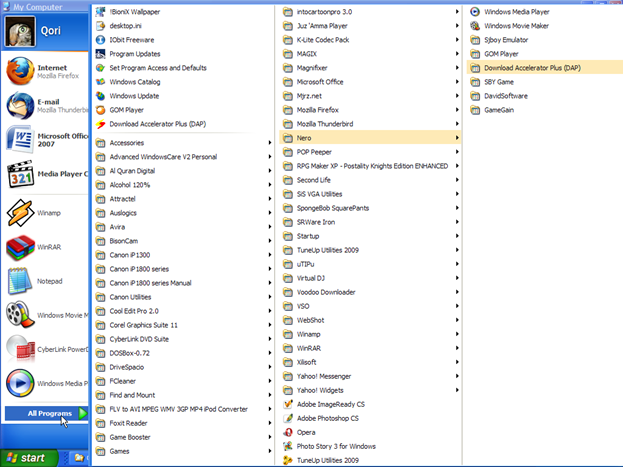Click the Windows Catalog icon
This screenshot has width=624, height=468.
point(101,82)
